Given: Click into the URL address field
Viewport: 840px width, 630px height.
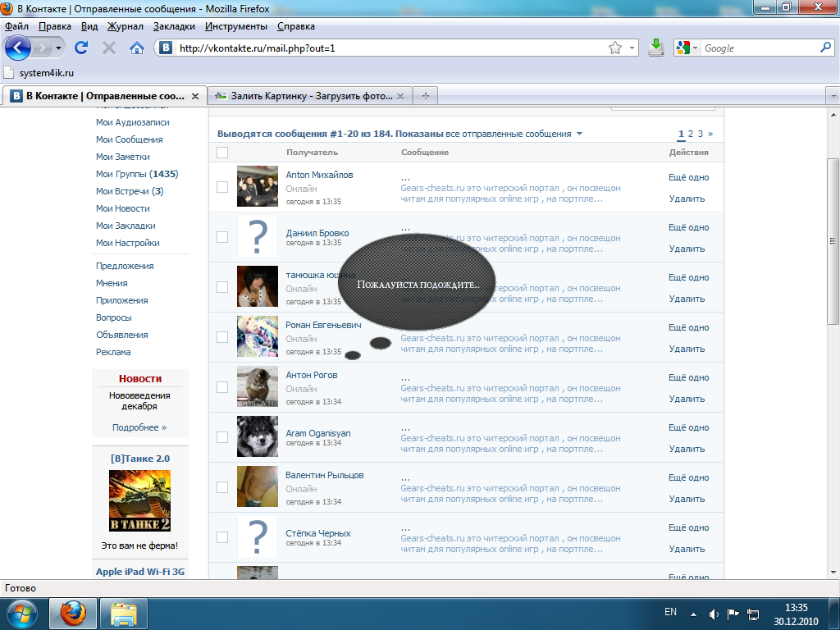Looking at the screenshot, I should point(390,48).
